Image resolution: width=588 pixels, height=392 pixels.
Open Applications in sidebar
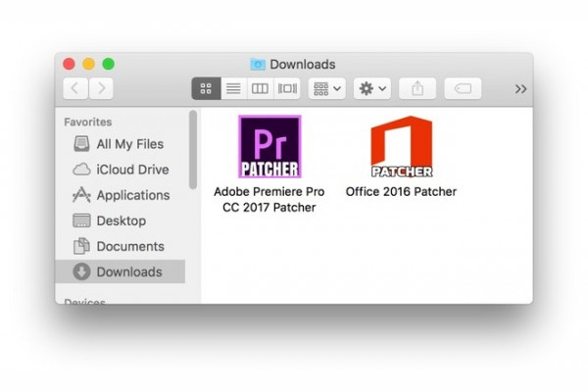click(x=120, y=195)
